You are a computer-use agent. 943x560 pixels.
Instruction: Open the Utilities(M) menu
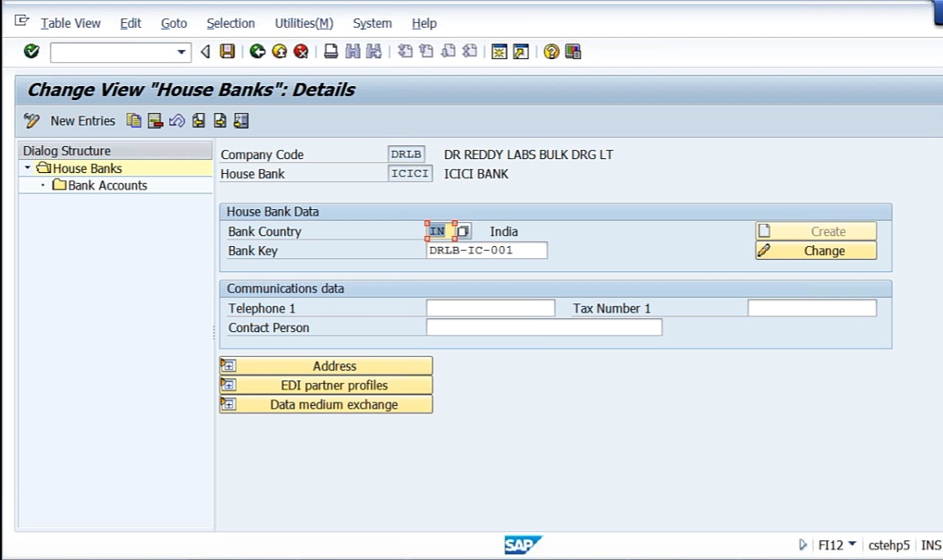[303, 24]
